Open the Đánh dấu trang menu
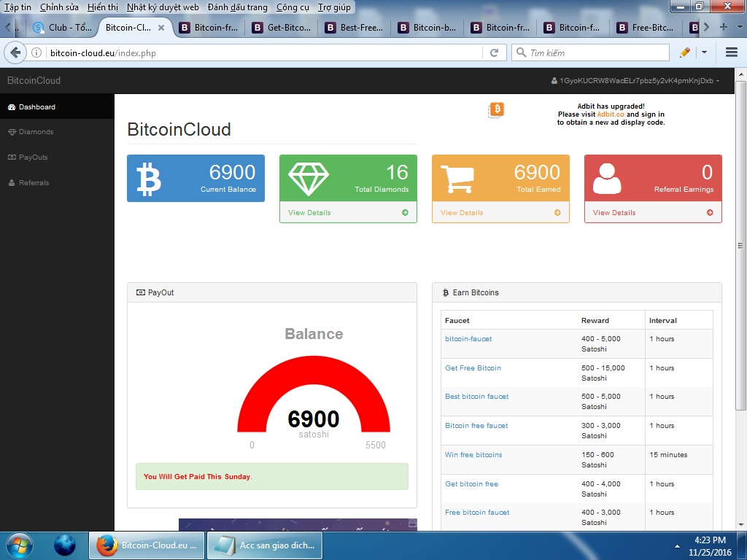747x560 pixels. coord(237,7)
